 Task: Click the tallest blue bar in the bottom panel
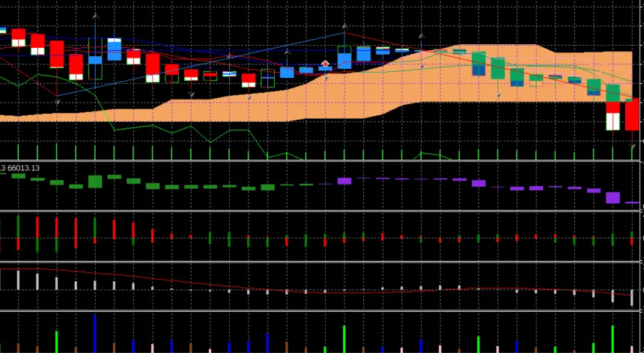95,332
